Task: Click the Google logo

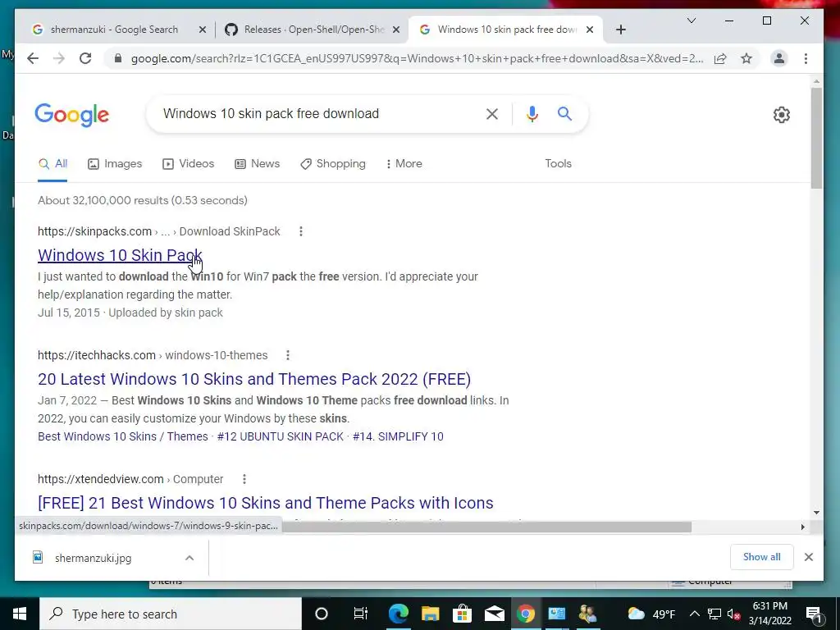Action: [72, 115]
